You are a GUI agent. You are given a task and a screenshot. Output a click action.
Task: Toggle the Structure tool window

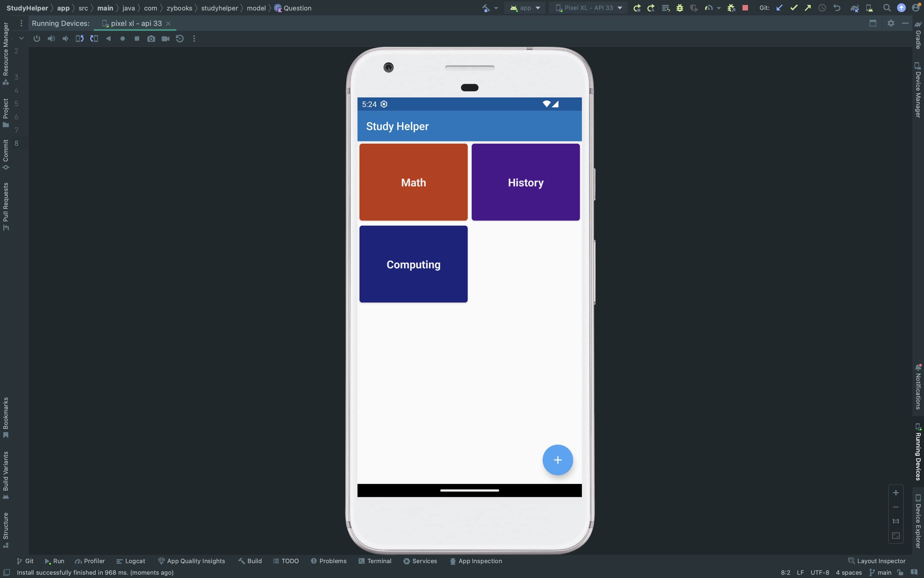click(6, 530)
